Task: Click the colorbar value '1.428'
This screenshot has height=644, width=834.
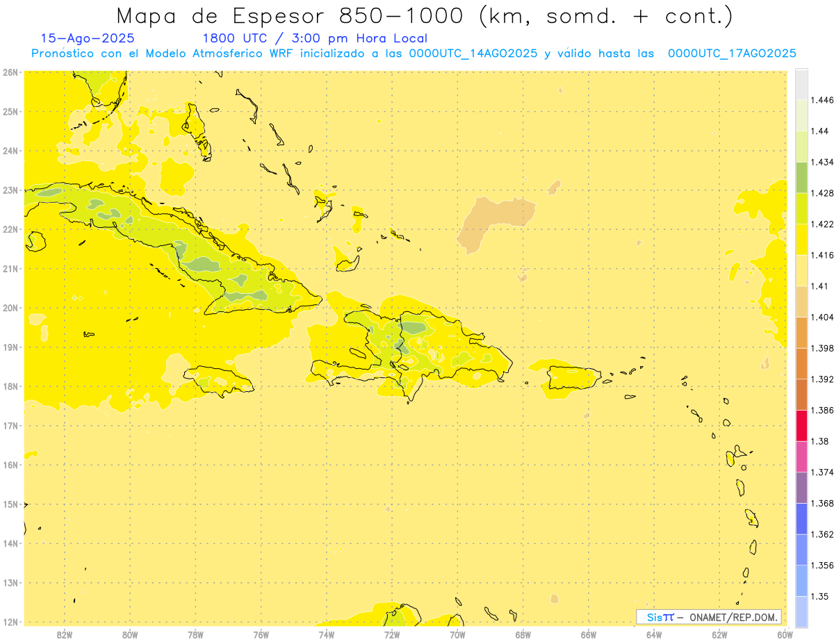Action: (x=822, y=193)
